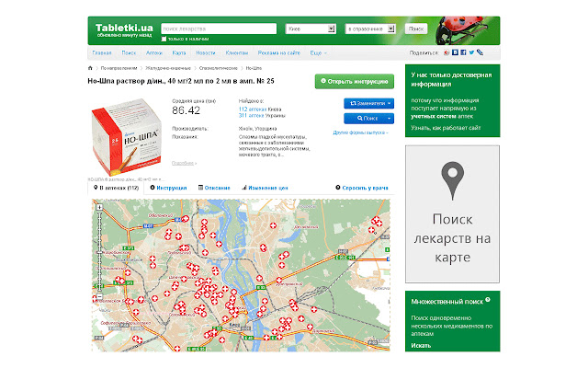Switch to the Инструкция tab
This screenshot has width=588, height=368.
[x=168, y=188]
